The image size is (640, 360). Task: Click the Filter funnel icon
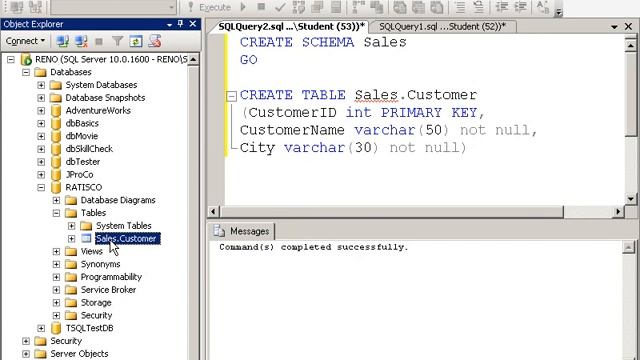click(x=118, y=41)
